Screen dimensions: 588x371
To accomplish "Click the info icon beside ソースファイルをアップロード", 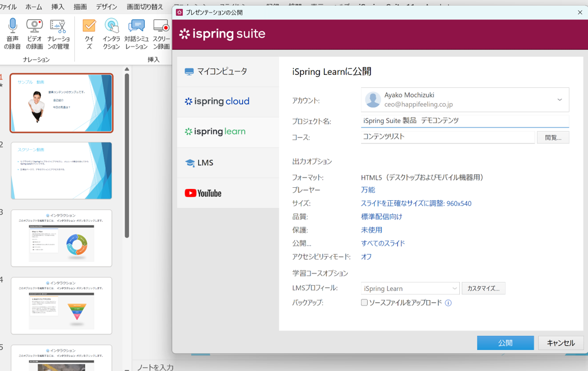I will tap(448, 303).
